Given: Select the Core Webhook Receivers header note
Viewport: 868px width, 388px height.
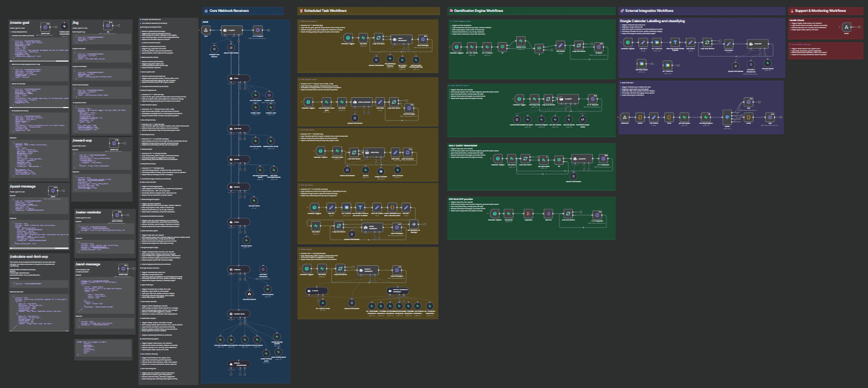Looking at the screenshot, I should (229, 11).
